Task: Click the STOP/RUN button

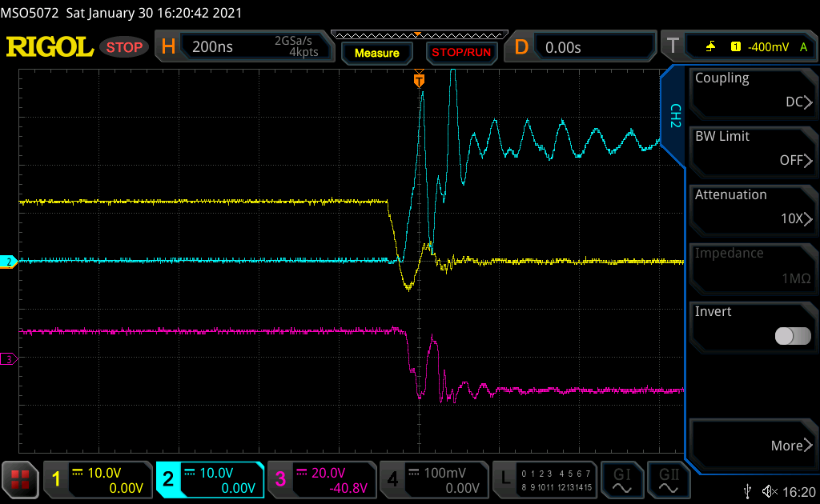Action: click(x=461, y=53)
